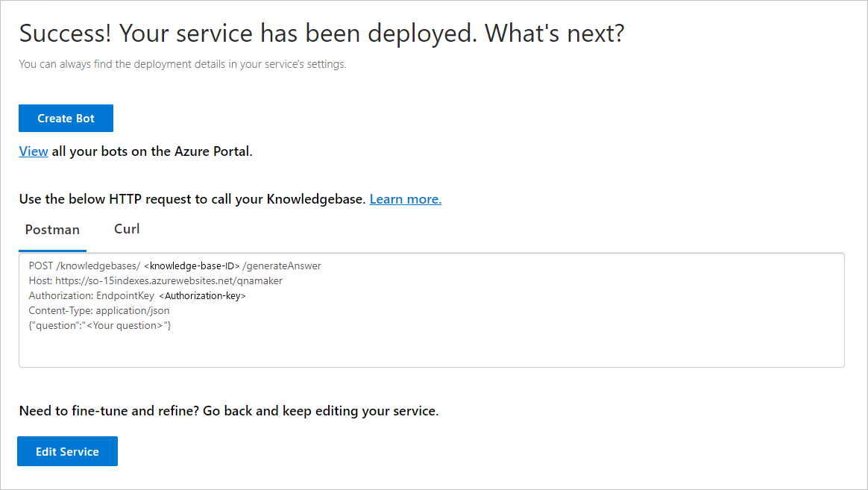Image resolution: width=868 pixels, height=490 pixels.
Task: Click the Content-Type: application/json line
Action: click(99, 310)
